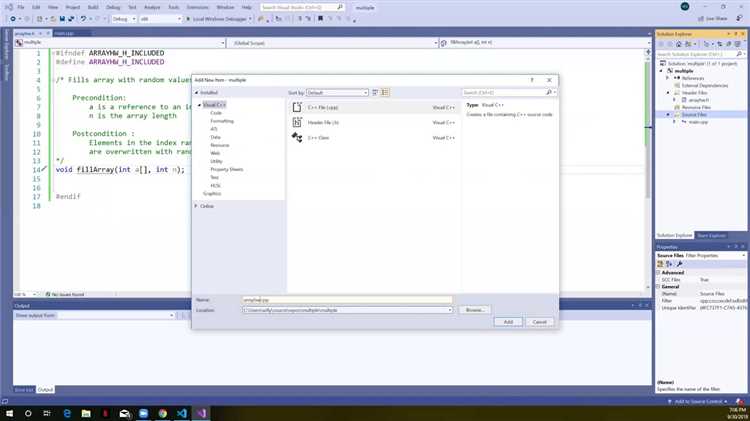Open Microsoft Edge from the taskbar
Image resolution: width=750 pixels, height=421 pixels.
[67, 413]
